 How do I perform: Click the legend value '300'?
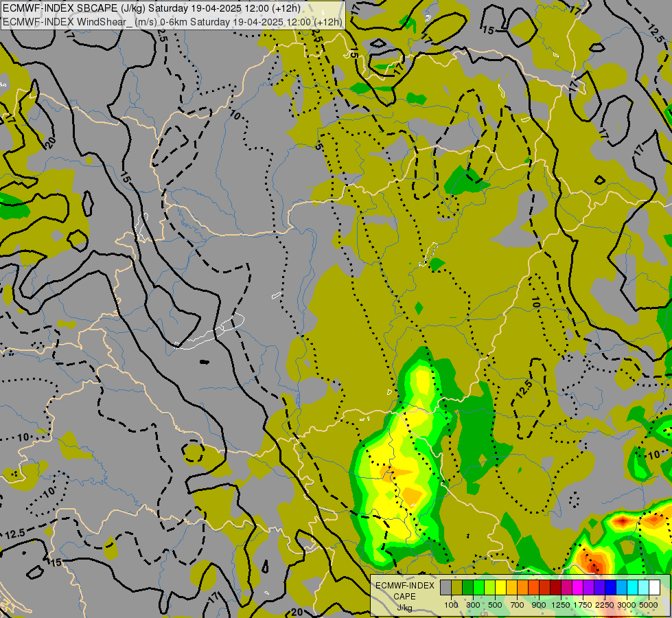pos(473,605)
